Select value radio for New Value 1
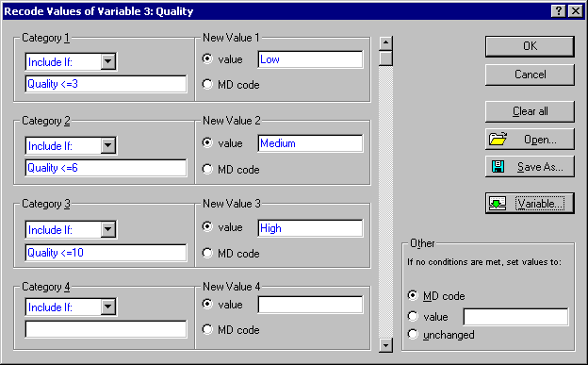The height and width of the screenshot is (365, 588). [x=207, y=58]
